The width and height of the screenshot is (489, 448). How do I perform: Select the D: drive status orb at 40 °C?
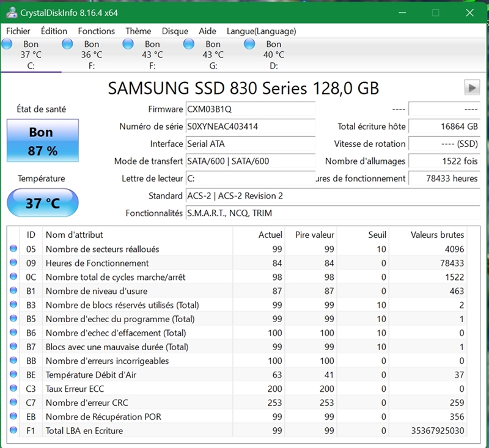(249, 44)
